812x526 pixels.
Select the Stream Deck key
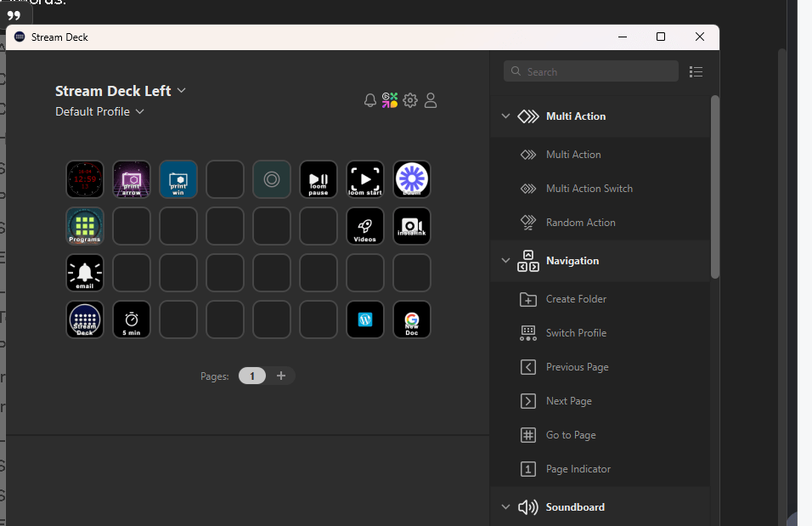[x=85, y=320]
